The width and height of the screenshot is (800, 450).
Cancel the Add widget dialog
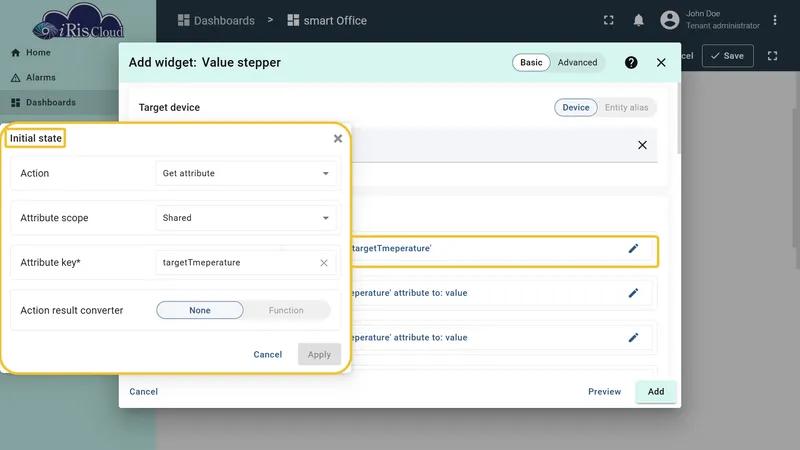pyautogui.click(x=143, y=391)
